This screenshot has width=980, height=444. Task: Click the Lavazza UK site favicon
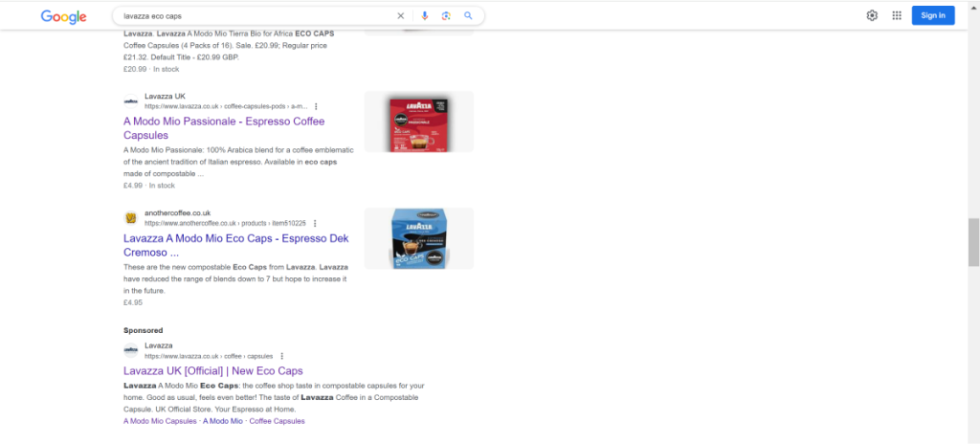131,100
